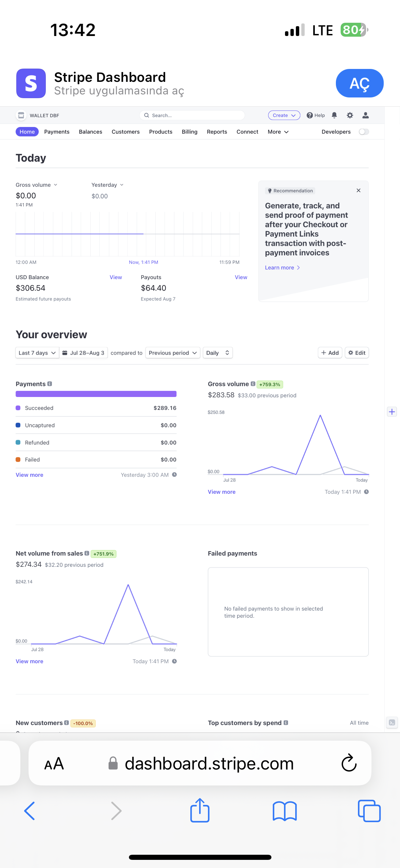Viewport: 400px width, 868px height.
Task: Reload the page with refresh icon
Action: [349, 763]
